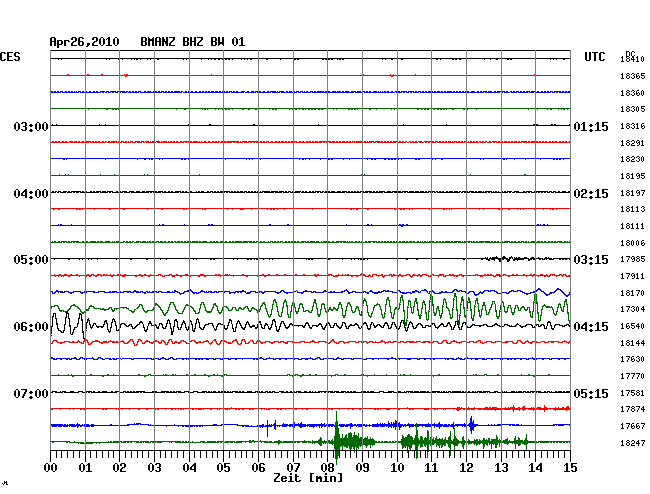Click the minute axis label "03"
The image size is (650, 494).
(154, 468)
